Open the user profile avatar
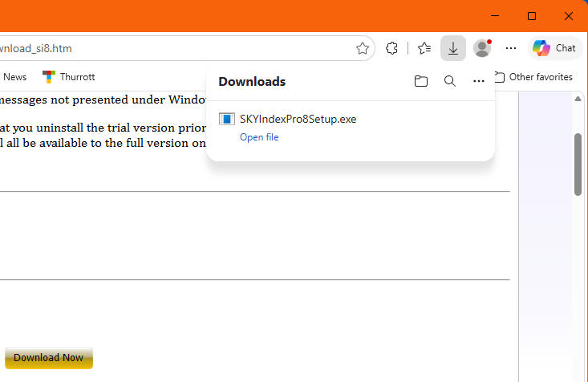Viewport: 588px width, 382px height. point(482,48)
